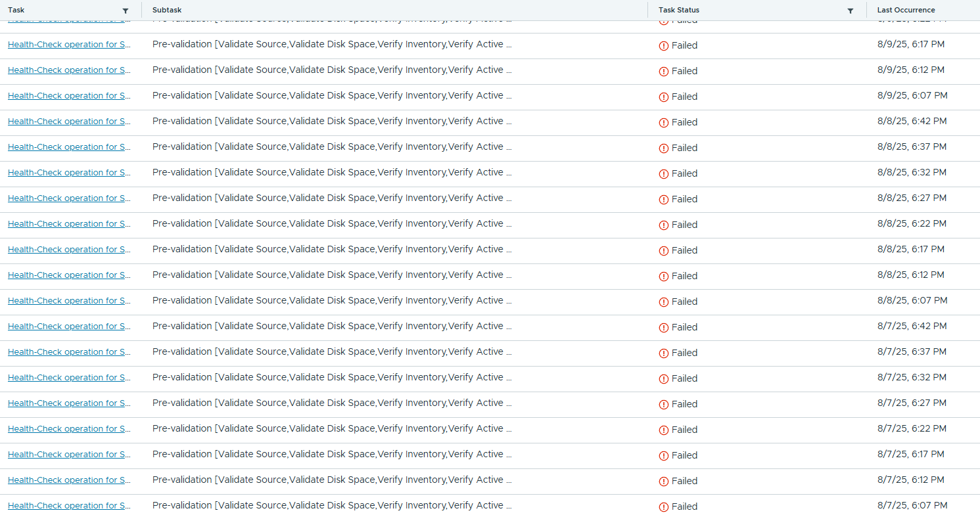The height and width of the screenshot is (519, 980).
Task: Sort by the Last Occurrence column header
Action: click(906, 10)
